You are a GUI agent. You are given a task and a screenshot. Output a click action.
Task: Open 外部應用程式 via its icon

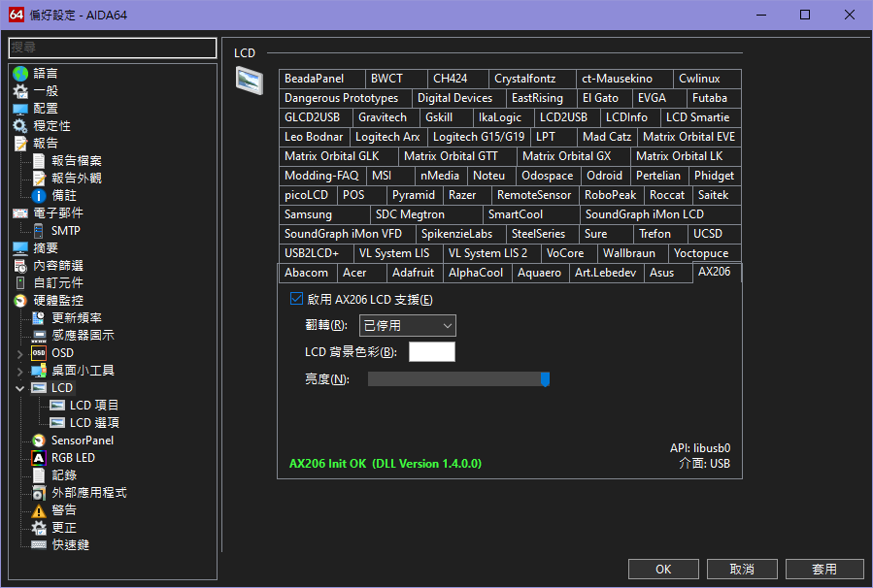(39, 493)
